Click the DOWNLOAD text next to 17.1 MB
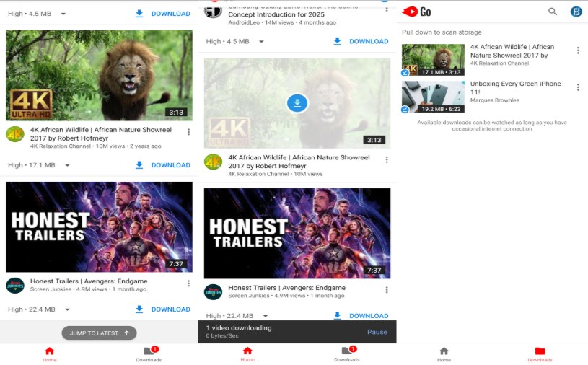 (x=170, y=165)
